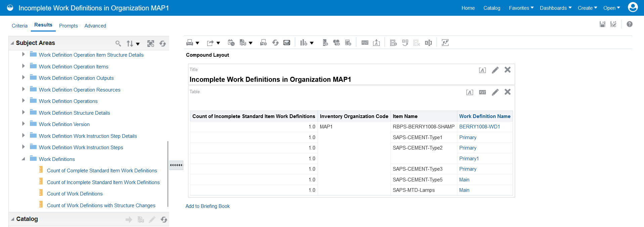Collapse the Work Definitions folder

click(23, 159)
